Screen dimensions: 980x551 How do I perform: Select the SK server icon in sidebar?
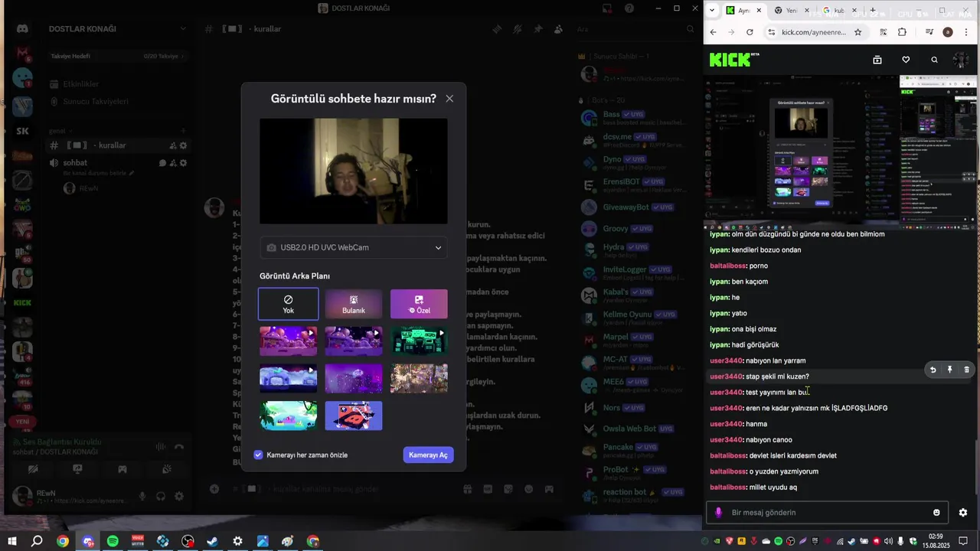(22, 131)
